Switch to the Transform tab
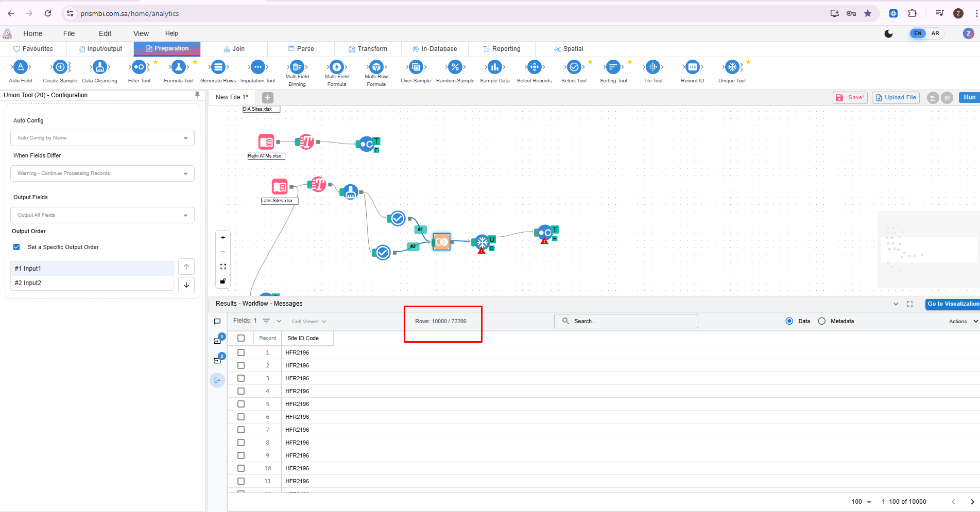 pos(368,49)
